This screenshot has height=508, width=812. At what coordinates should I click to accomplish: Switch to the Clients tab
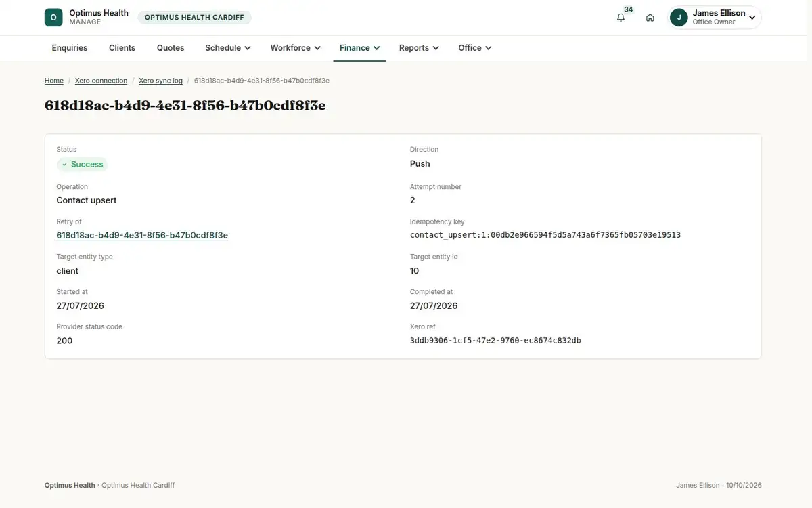[122, 48]
